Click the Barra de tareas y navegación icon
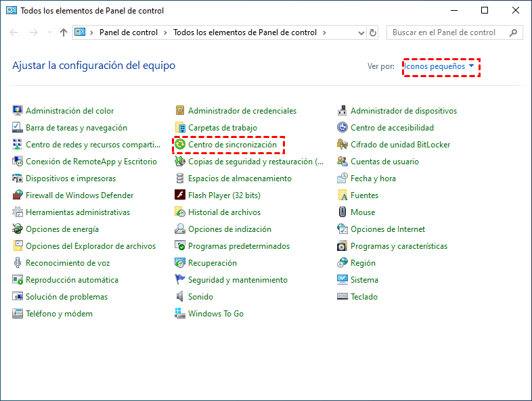The image size is (532, 401). (18, 127)
